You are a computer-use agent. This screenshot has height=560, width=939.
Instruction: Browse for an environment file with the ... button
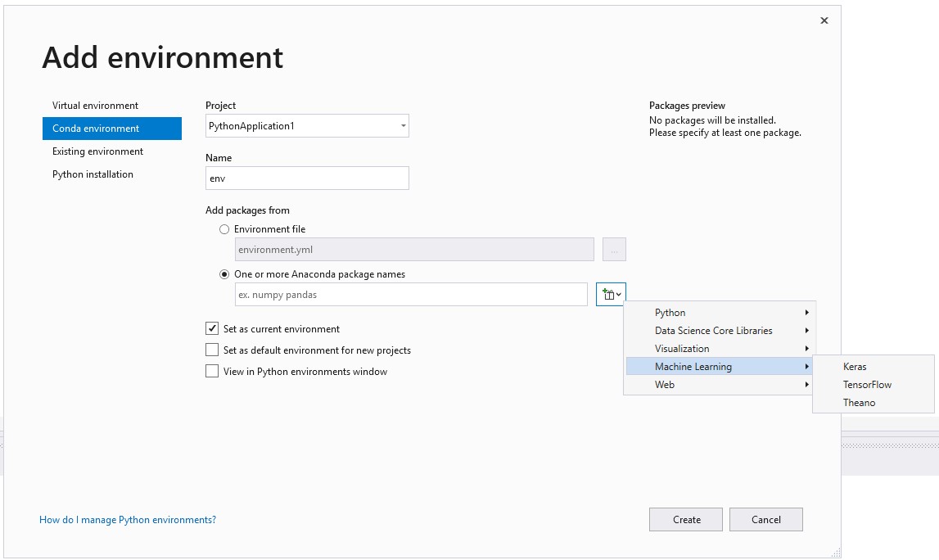pos(613,249)
